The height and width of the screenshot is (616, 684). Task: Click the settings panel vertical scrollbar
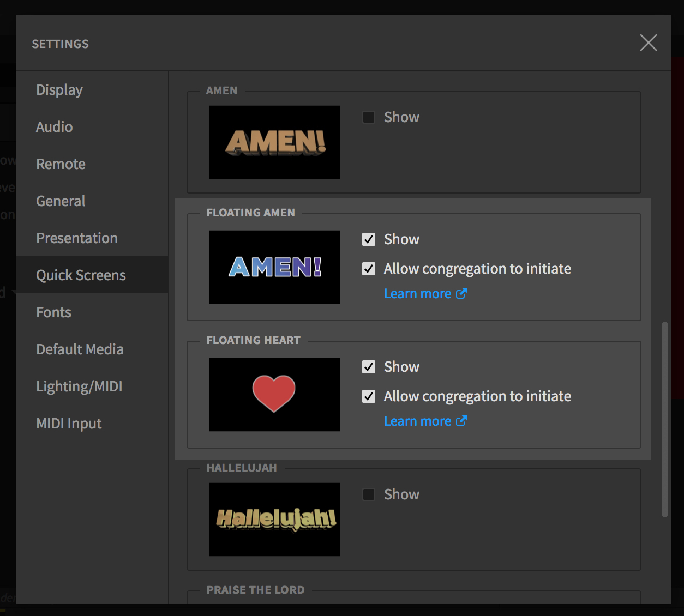click(664, 419)
